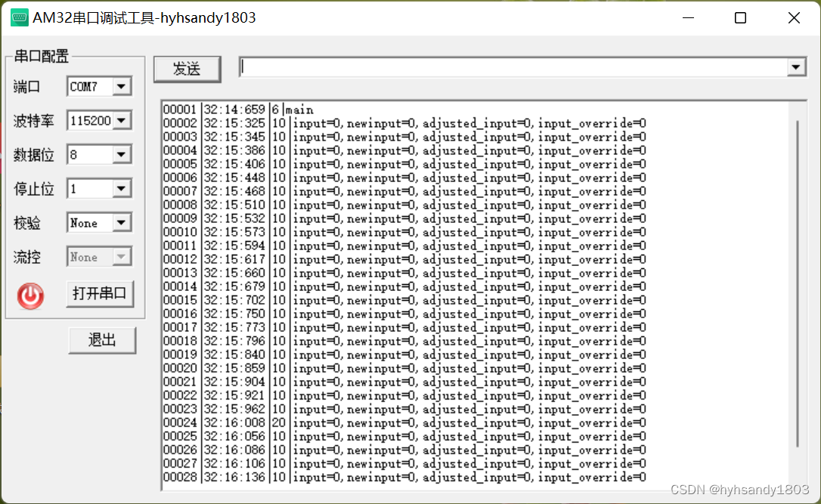Viewport: 821px width, 504px height.
Task: Click log line 00008 at 32:15:510
Action: coord(404,206)
